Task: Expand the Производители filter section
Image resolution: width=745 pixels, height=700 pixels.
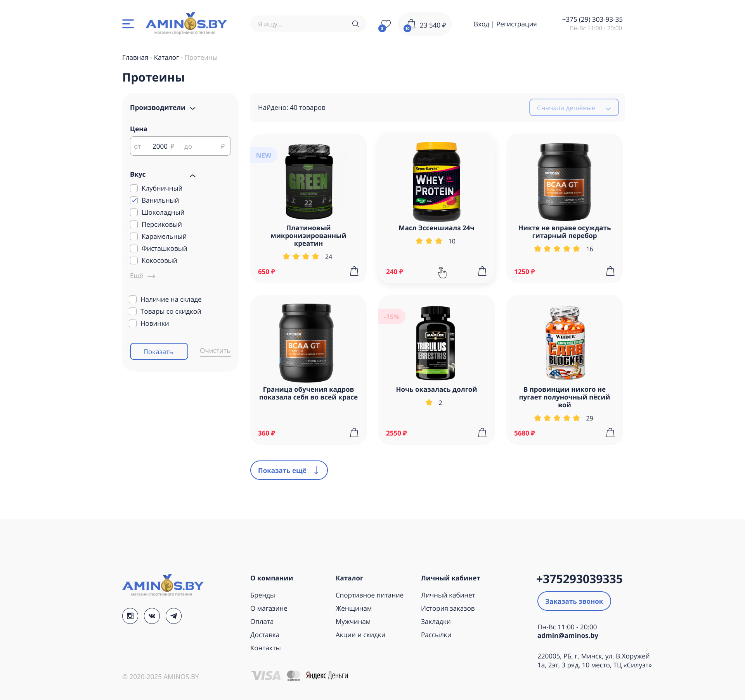Action: 163,108
